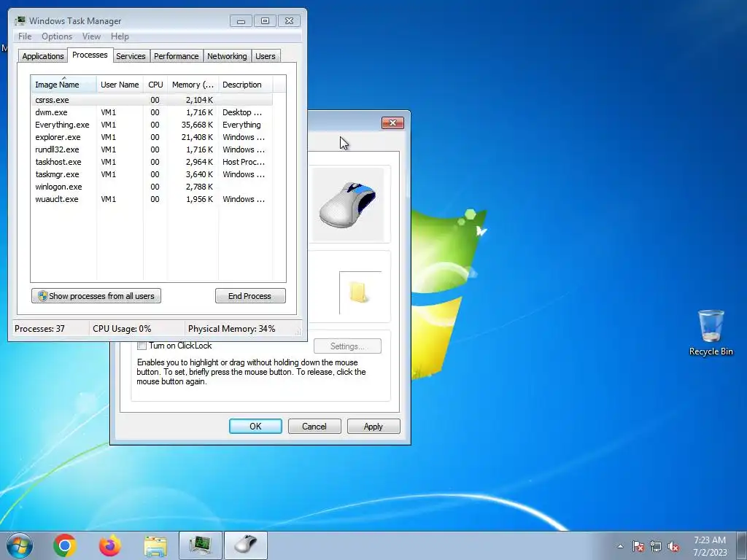Open Windows Explorer from the taskbar
The width and height of the screenshot is (747, 560).
[x=155, y=546]
